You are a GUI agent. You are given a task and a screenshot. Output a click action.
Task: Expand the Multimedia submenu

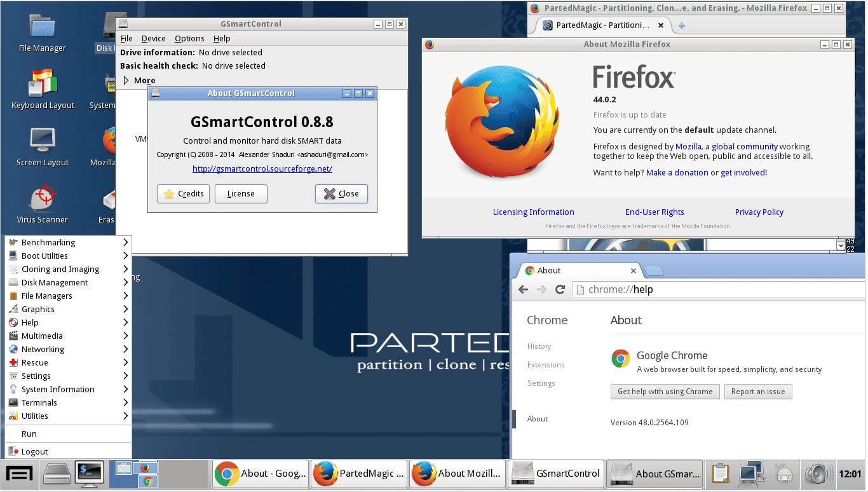126,336
